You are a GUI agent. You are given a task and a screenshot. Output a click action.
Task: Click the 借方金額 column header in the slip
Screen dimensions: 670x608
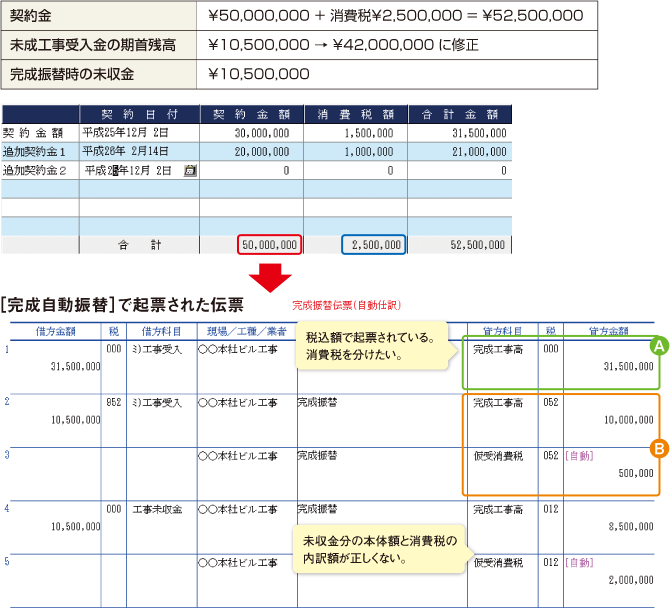click(58, 330)
